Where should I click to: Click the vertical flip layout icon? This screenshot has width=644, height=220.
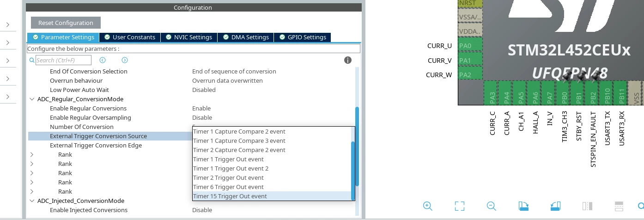pyautogui.click(x=587, y=206)
